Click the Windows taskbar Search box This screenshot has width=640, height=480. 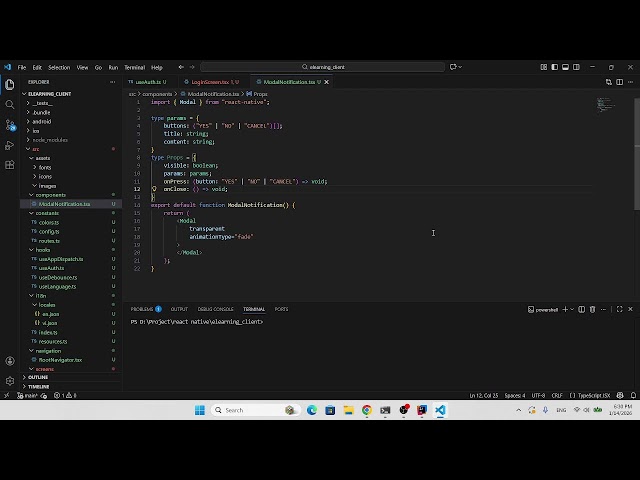pos(256,410)
